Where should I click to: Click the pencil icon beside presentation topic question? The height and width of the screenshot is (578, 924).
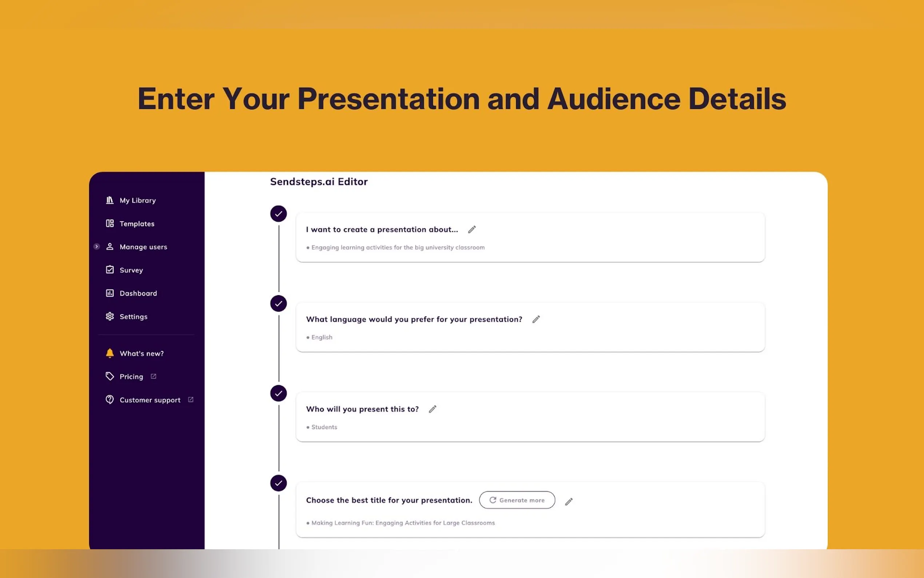(472, 229)
